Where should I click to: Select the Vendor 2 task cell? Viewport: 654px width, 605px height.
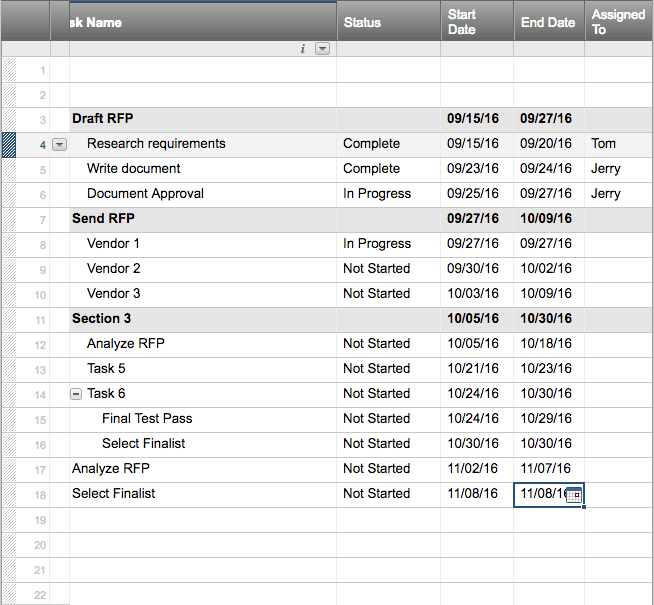click(x=114, y=269)
